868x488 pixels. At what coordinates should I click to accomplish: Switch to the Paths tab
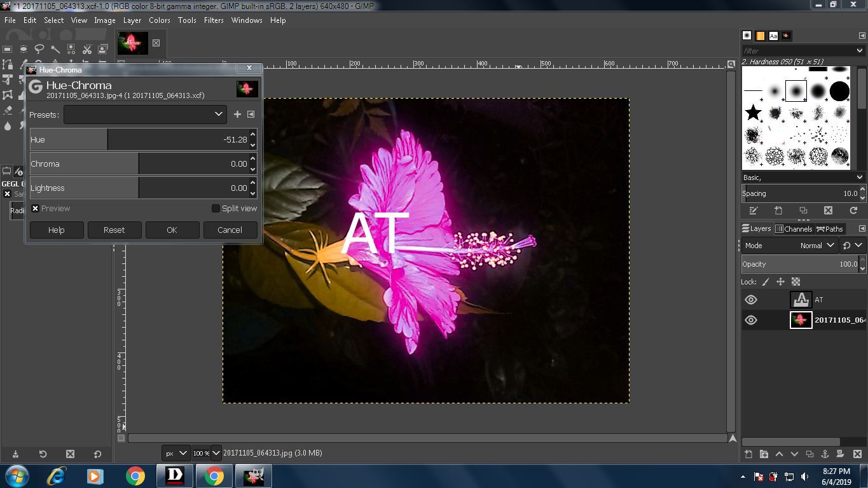[x=830, y=229]
